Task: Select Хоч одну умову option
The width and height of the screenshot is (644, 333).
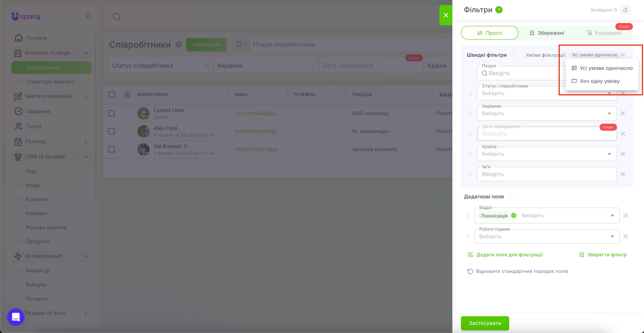Action: (602, 81)
